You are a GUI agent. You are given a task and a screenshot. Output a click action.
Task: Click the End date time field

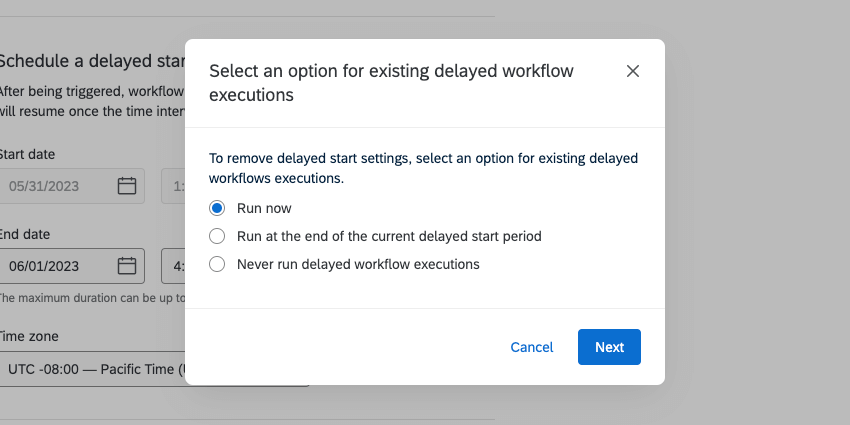tap(173, 266)
